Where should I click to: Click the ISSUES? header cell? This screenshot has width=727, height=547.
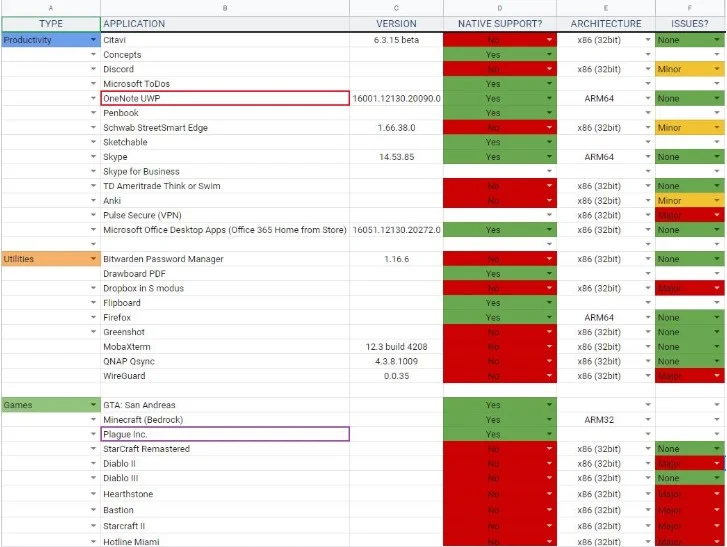tap(690, 24)
